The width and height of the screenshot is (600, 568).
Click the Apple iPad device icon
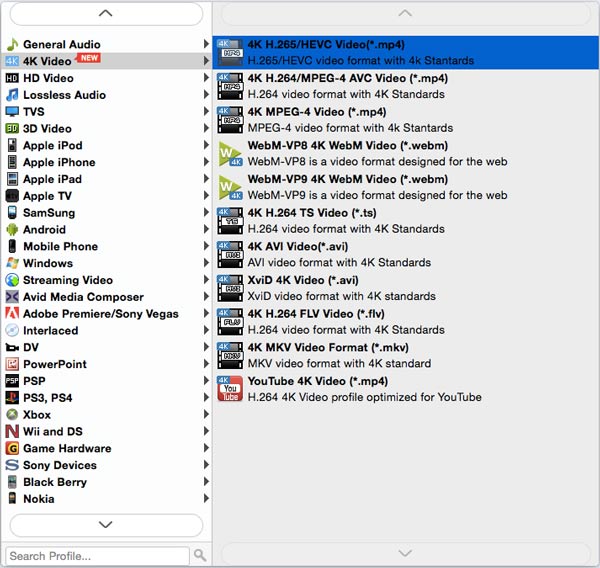[12, 179]
